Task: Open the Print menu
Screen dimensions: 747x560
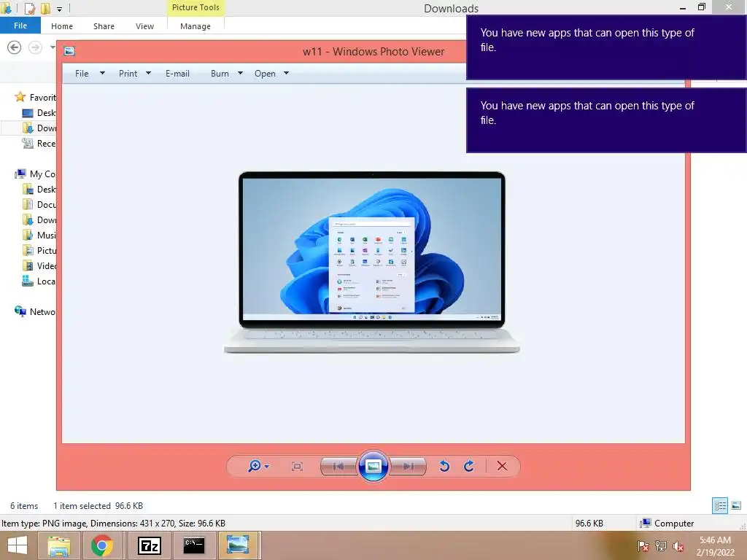Action: [128, 74]
